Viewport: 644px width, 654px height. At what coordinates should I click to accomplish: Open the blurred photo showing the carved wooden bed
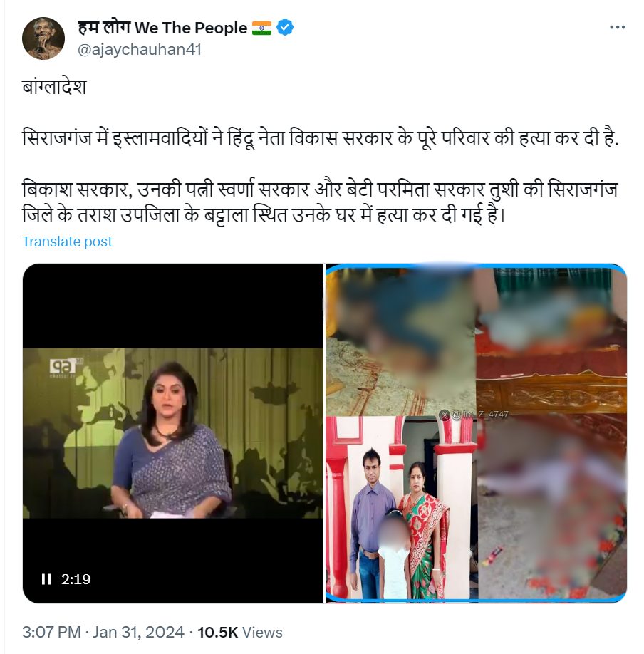pyautogui.click(x=551, y=341)
